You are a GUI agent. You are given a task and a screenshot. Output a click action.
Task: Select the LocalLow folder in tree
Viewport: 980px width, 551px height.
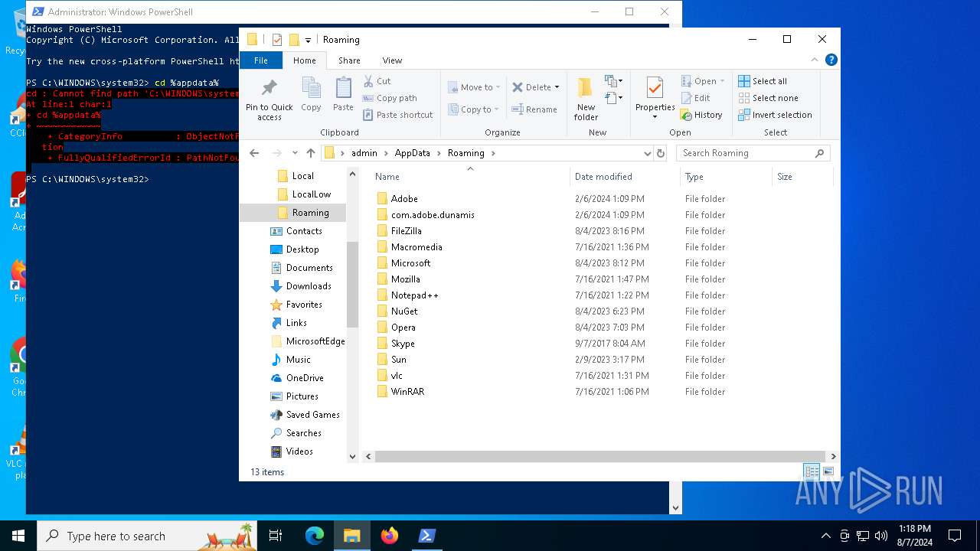pyautogui.click(x=304, y=194)
